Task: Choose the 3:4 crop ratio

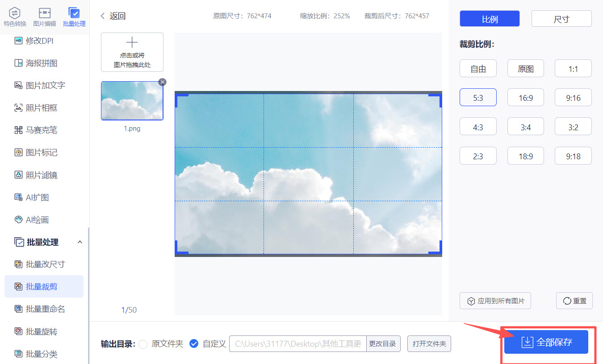Action: (x=526, y=127)
